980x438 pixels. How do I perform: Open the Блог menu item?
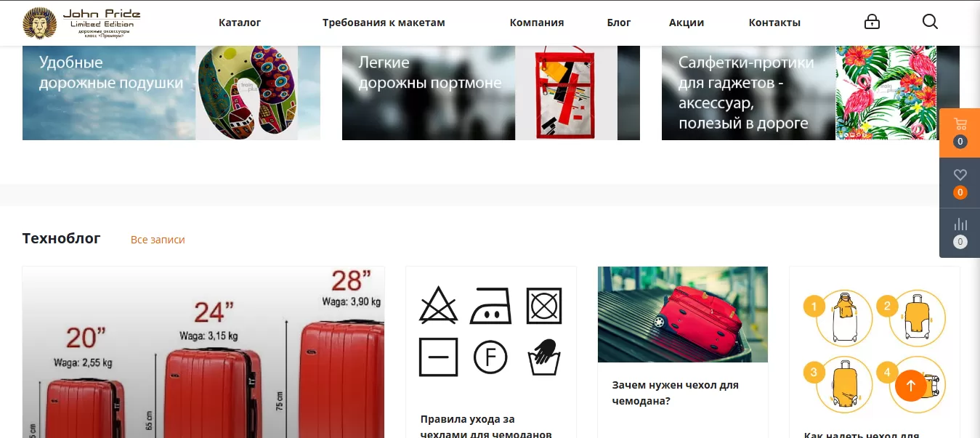pos(619,23)
